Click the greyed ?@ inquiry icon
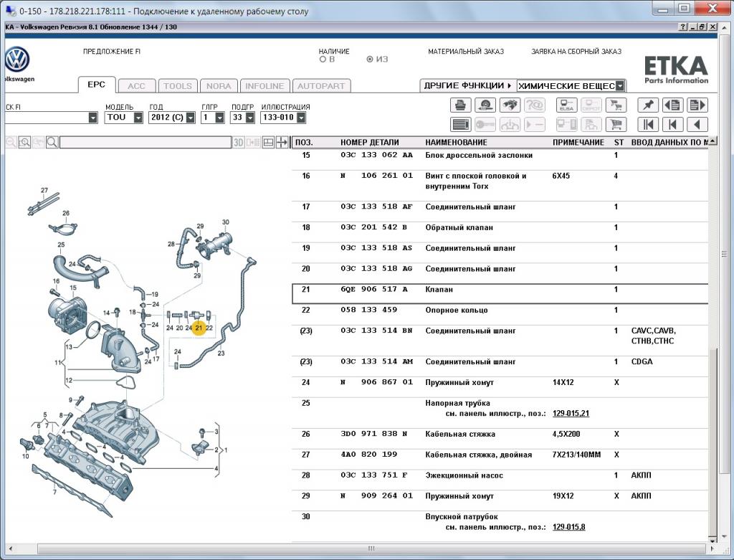 pos(534,105)
